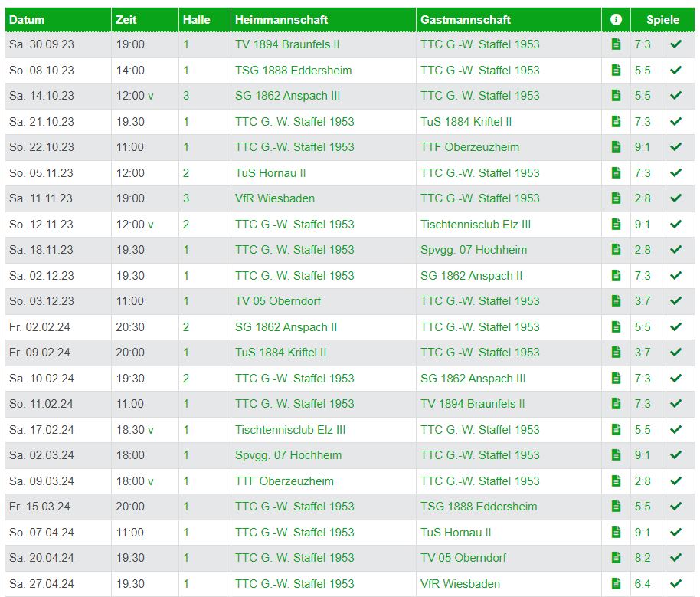Open the 7:3 result of the 30.09.23 match
This screenshot has height=597, width=700.
pos(643,44)
